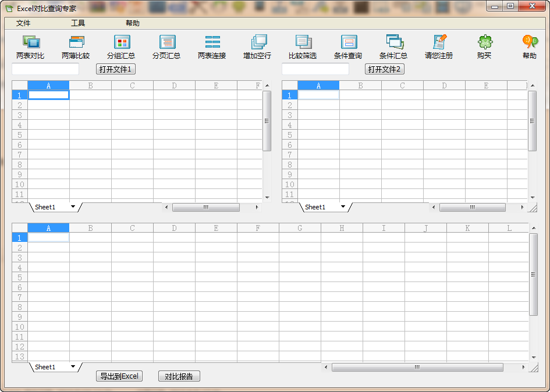
Task: Click the down arrow of file 1 grid scrollbar
Action: [267, 197]
